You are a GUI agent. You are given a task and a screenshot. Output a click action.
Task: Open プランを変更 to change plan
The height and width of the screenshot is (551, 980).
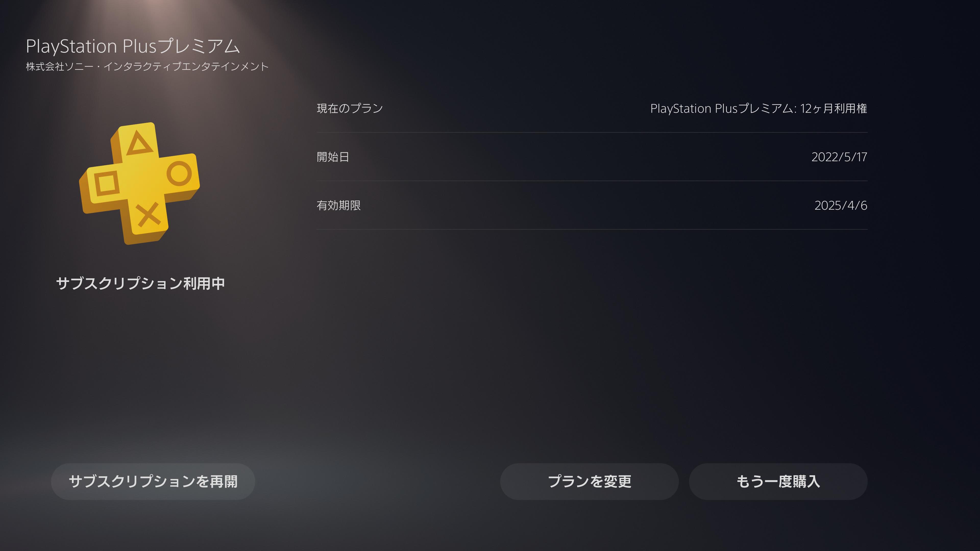tap(589, 481)
